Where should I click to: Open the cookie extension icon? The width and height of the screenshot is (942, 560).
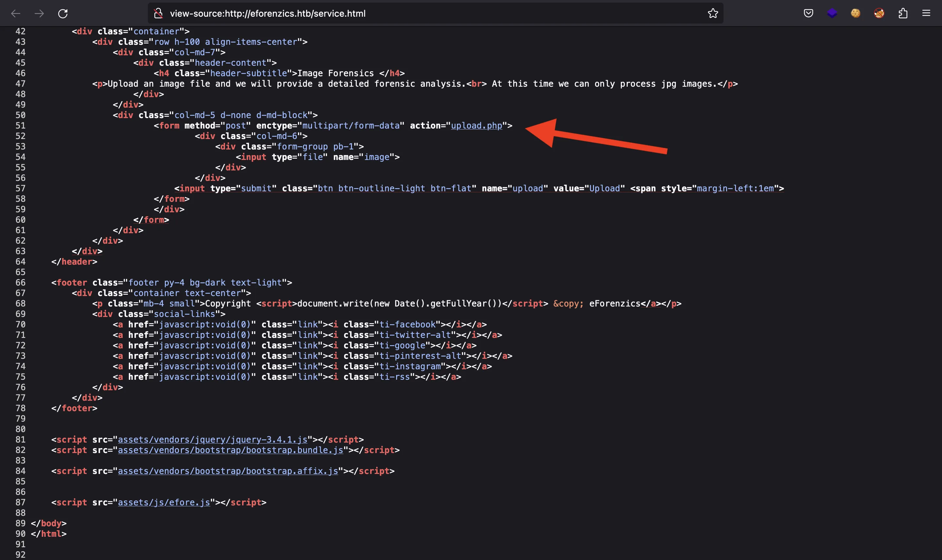click(856, 14)
